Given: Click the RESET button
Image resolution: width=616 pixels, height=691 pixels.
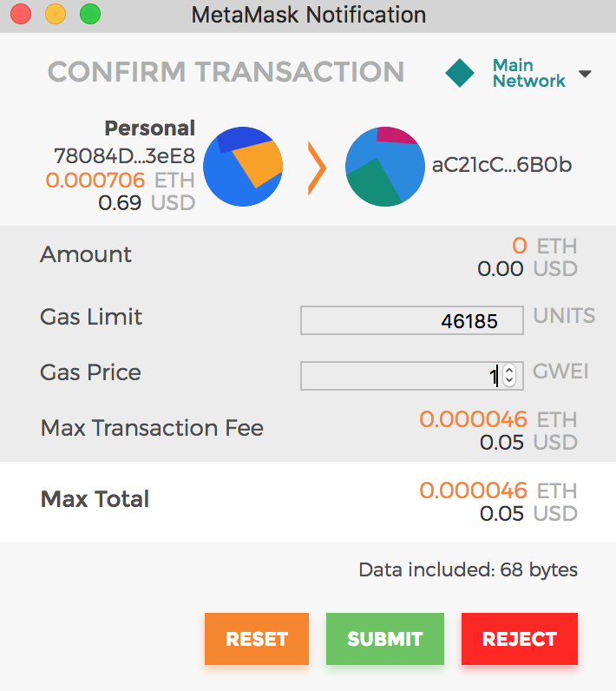Looking at the screenshot, I should (x=257, y=639).
